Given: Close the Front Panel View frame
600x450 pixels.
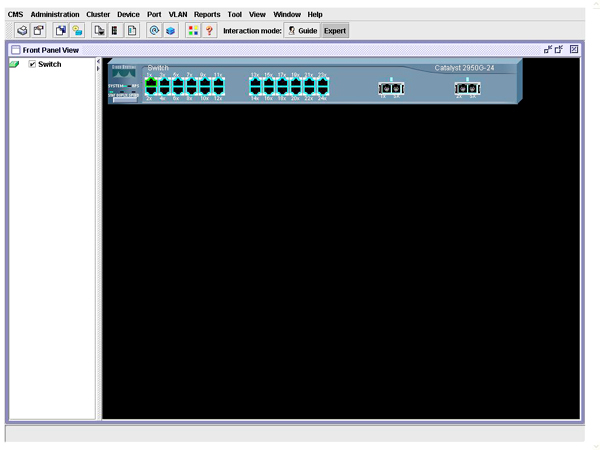Looking at the screenshot, I should pos(574,49).
